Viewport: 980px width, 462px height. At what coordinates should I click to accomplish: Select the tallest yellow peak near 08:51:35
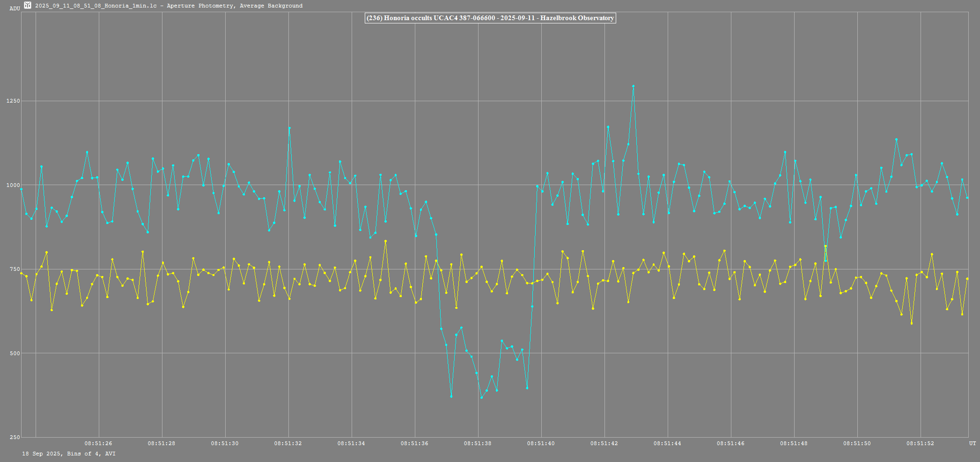click(x=385, y=241)
